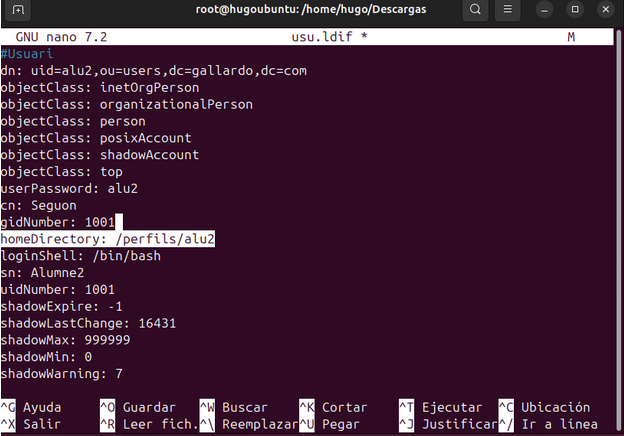The width and height of the screenshot is (624, 436).
Task: Place cursor on loginShell: /bin/bash line
Action: 80,256
